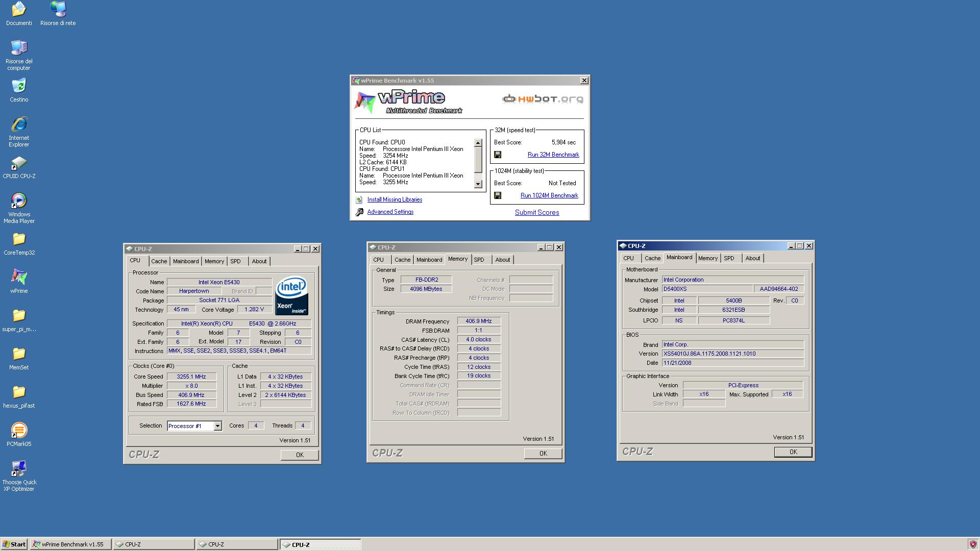This screenshot has width=980, height=551.
Task: Select the wPrime desktop icon
Action: tap(19, 282)
